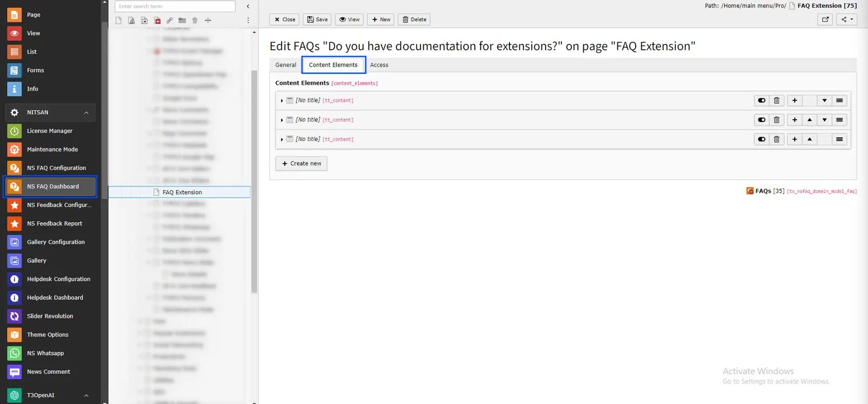Move second content element down

(825, 120)
